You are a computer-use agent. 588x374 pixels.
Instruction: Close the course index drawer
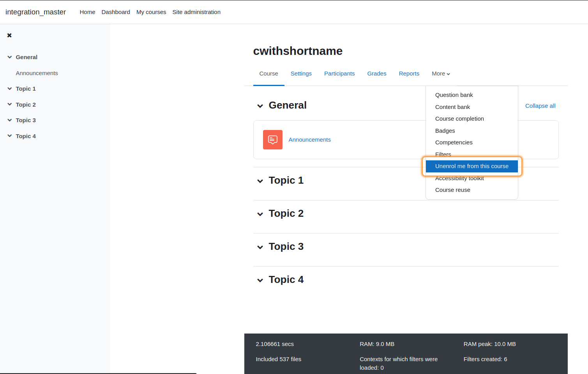point(9,35)
